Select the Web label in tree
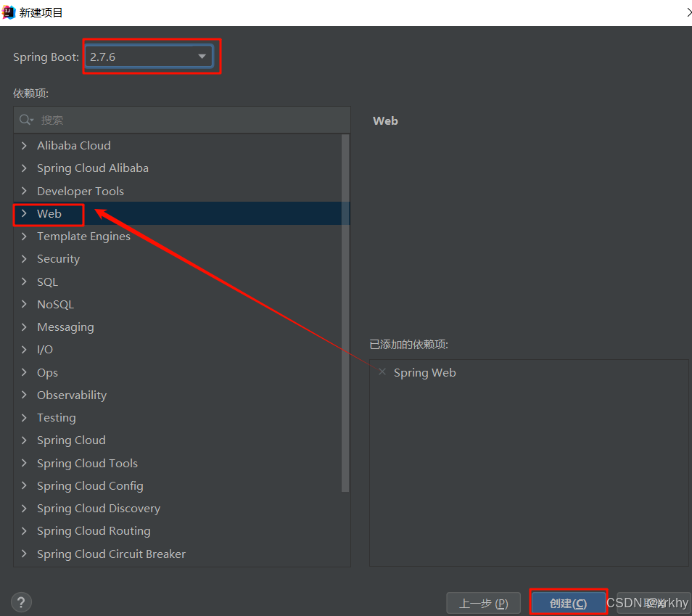The height and width of the screenshot is (616, 692). point(49,214)
